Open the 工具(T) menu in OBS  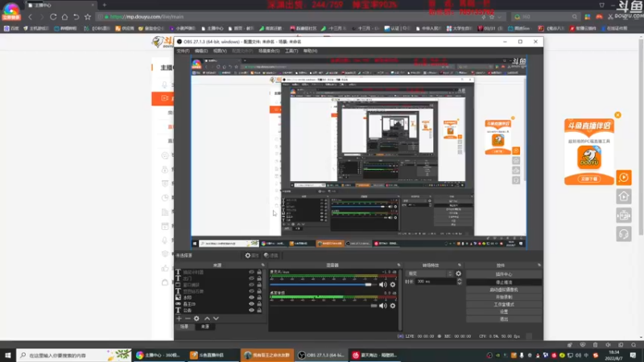[291, 51]
